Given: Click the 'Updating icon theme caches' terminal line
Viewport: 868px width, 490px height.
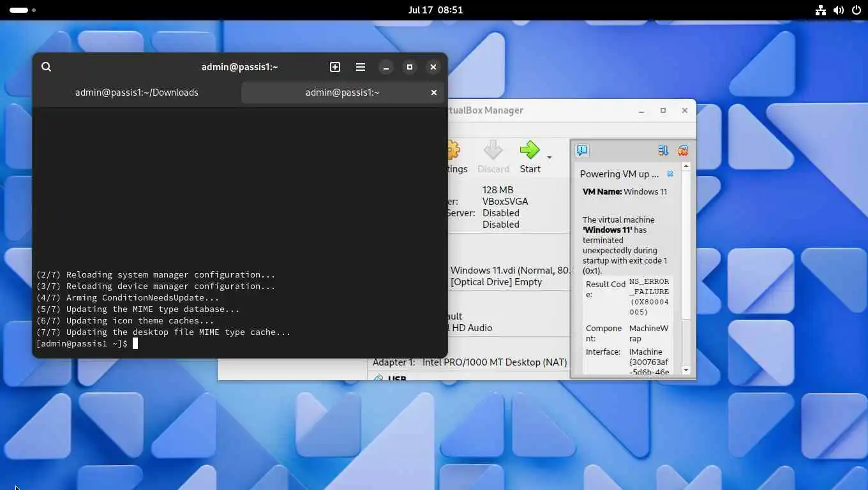Looking at the screenshot, I should (125, 321).
